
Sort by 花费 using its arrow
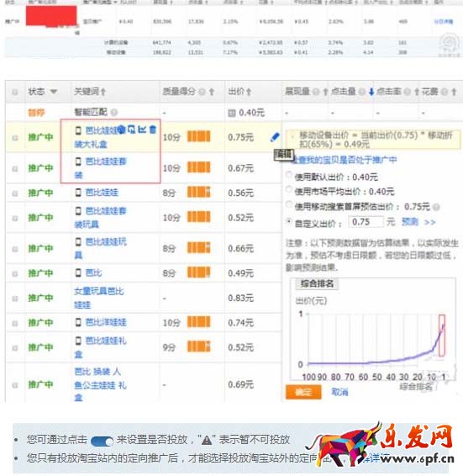[454, 92]
